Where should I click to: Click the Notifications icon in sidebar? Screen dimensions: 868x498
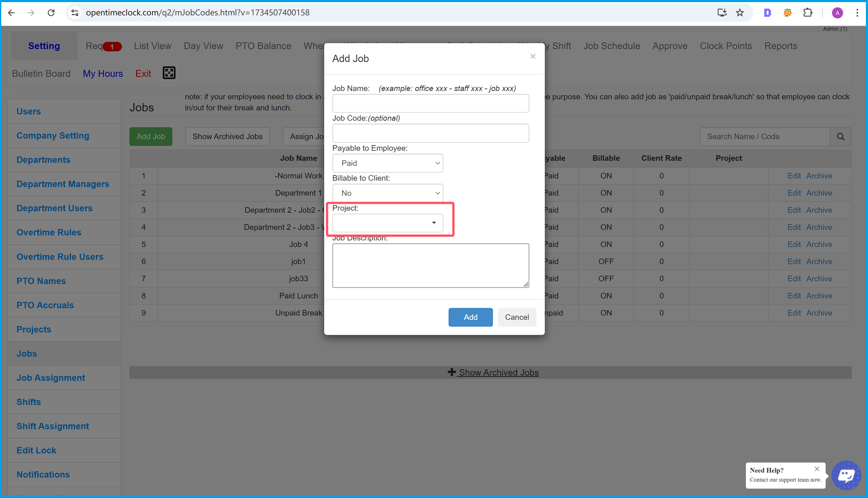click(43, 474)
